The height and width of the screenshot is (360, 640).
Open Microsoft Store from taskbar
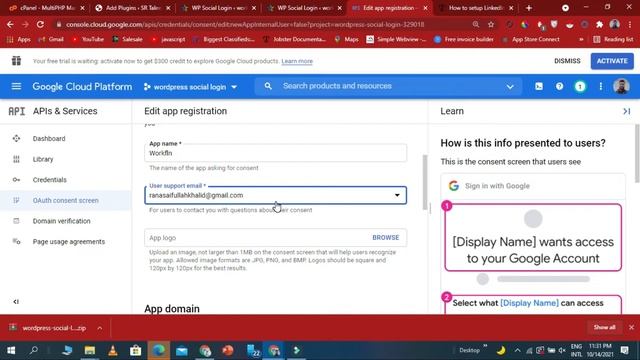click(136, 350)
